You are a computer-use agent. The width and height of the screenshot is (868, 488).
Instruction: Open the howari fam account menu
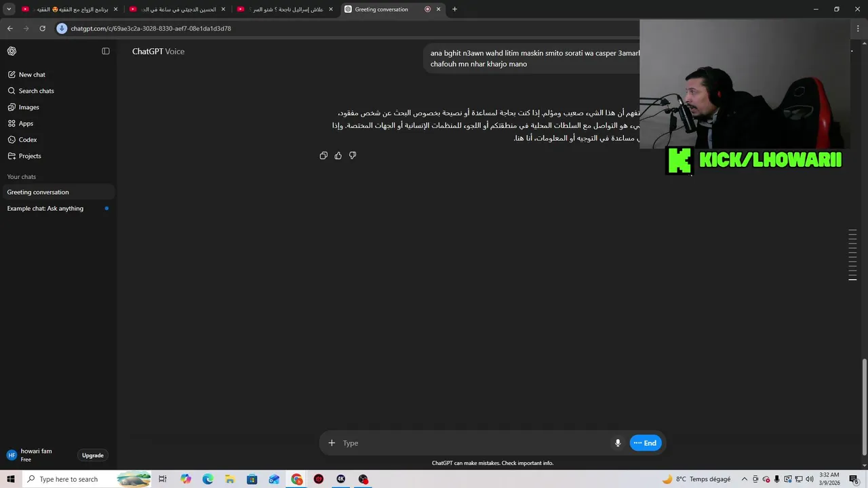[x=37, y=455]
